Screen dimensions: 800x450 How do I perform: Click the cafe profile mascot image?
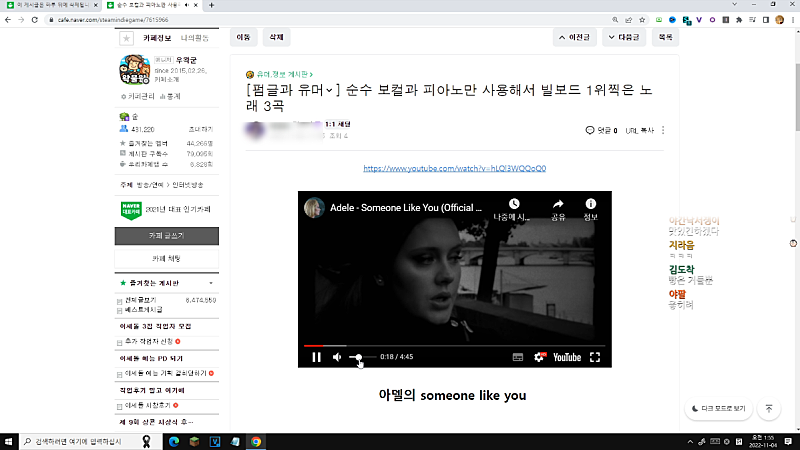click(135, 70)
